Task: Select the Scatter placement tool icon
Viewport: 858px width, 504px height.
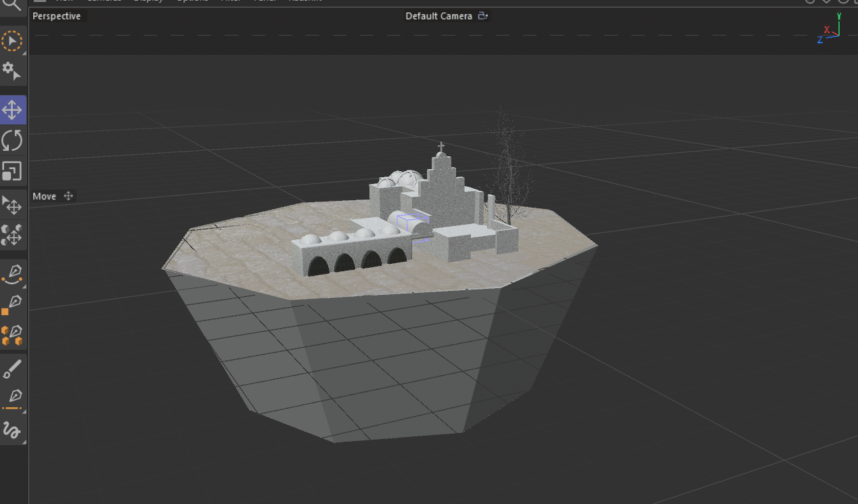Action: tap(12, 235)
